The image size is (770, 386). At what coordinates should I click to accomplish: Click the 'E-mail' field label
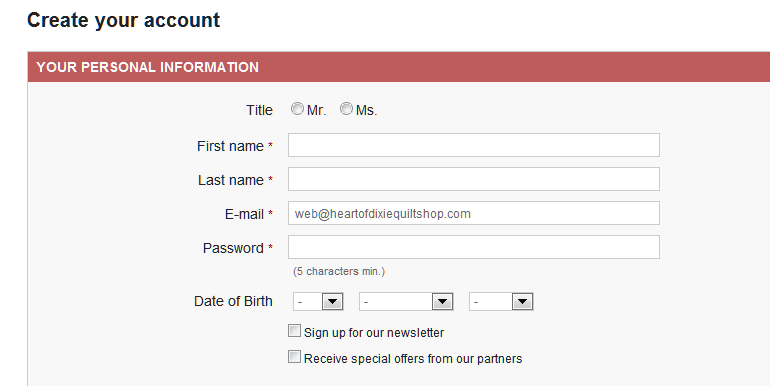(x=245, y=215)
